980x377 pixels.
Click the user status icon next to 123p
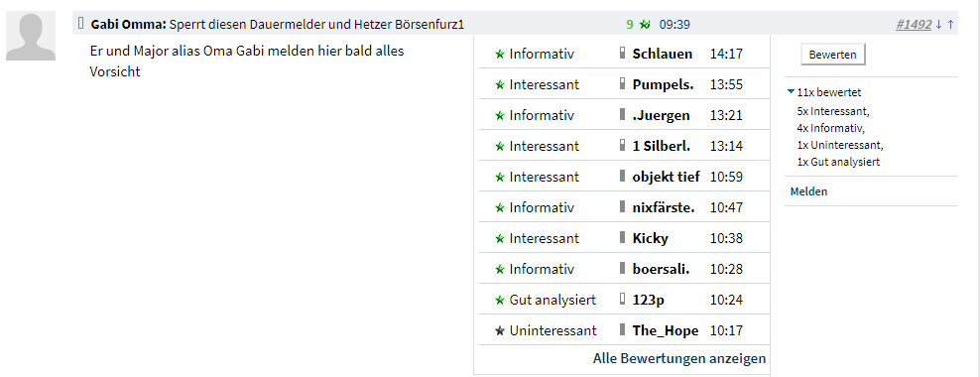(x=622, y=300)
